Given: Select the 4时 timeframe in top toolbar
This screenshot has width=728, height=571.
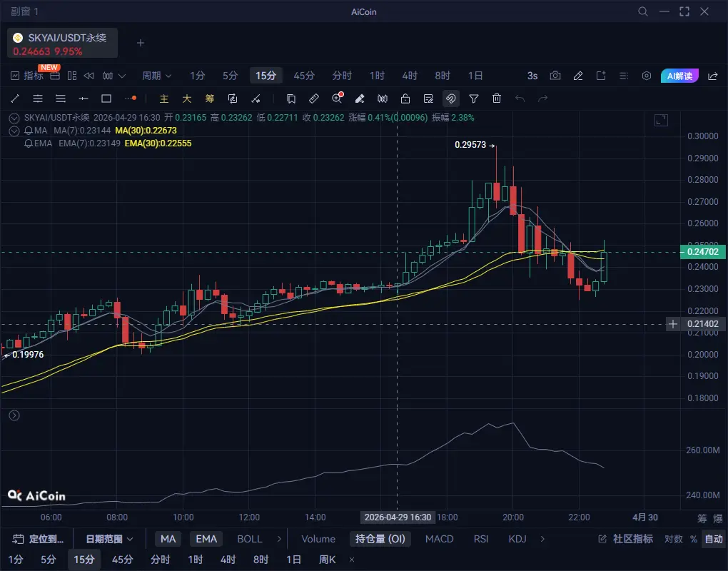Looking at the screenshot, I should [x=410, y=76].
